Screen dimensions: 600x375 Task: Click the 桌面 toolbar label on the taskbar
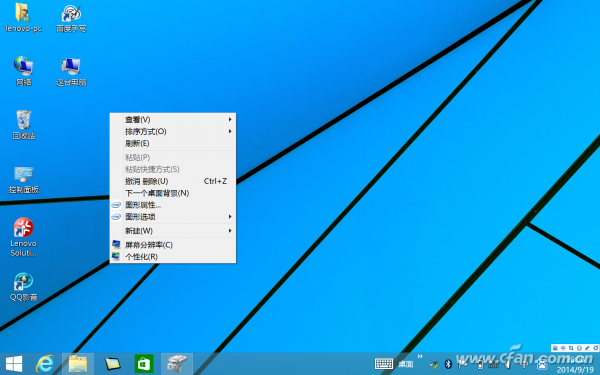(x=406, y=364)
